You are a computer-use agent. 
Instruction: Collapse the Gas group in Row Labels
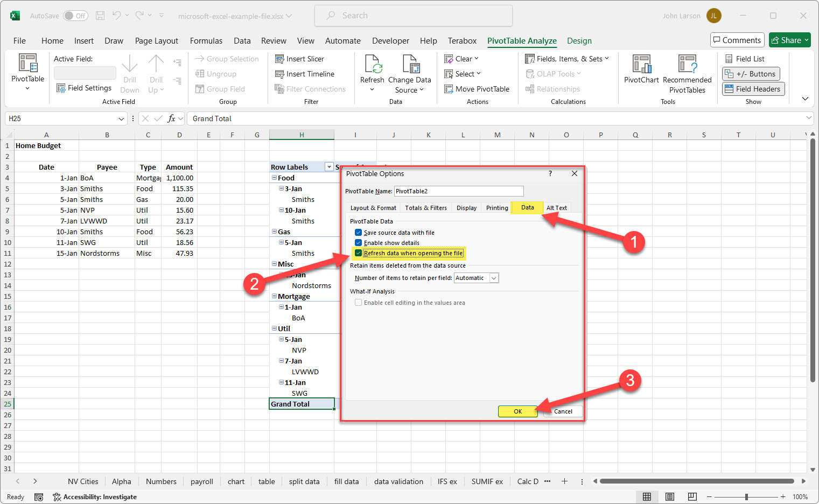(274, 232)
